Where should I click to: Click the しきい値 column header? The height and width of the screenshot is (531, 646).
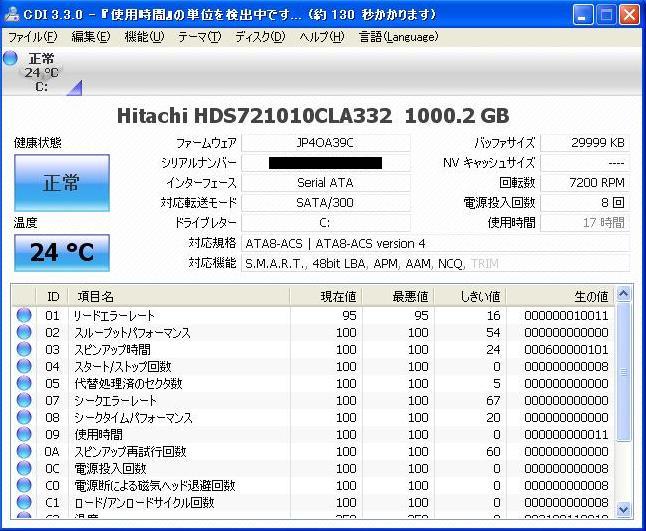tap(470, 296)
